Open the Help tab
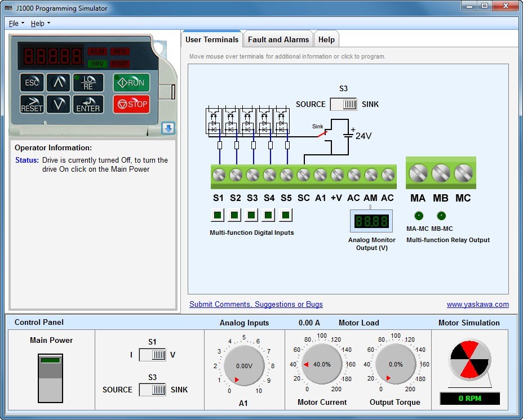Image resolution: width=523 pixels, height=420 pixels. (326, 39)
